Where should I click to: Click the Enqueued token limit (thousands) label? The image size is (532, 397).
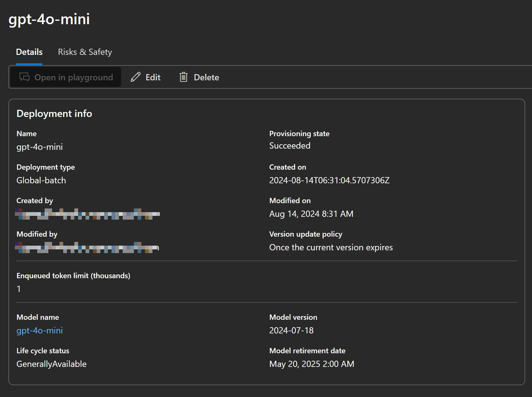[73, 276]
